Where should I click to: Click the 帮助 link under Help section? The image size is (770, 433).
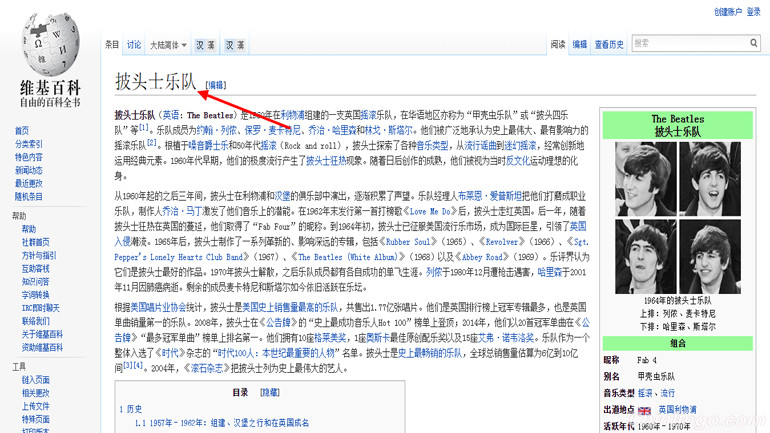click(28, 229)
